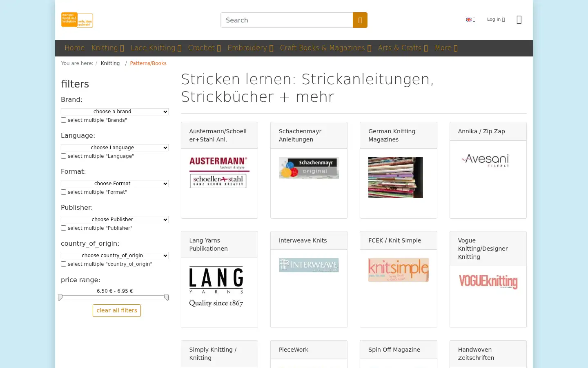
Task: Open PieceWork category title
Action: 294,350
